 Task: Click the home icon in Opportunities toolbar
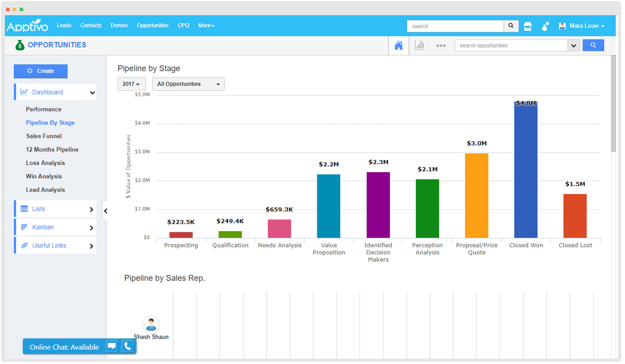tap(398, 46)
